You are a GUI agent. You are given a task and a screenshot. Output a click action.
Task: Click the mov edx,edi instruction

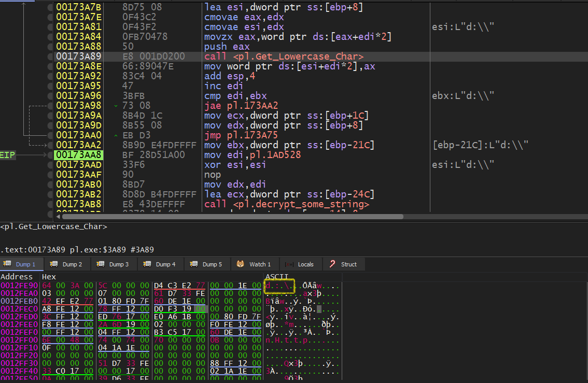(235, 185)
